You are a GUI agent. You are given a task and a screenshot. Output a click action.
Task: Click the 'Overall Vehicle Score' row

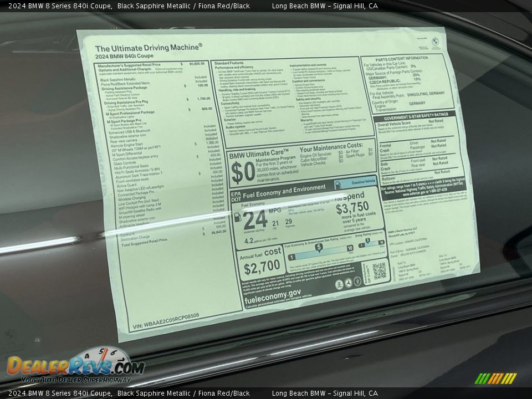(x=410, y=123)
